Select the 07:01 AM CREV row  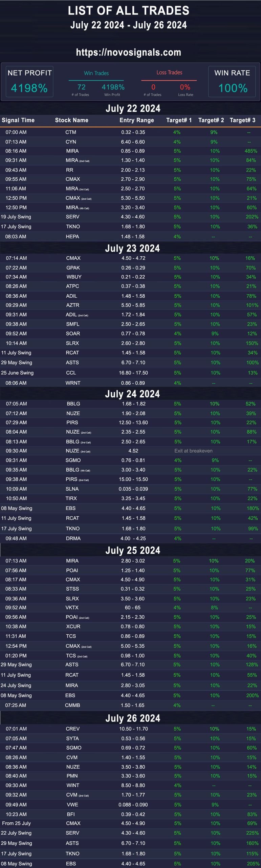point(130,729)
